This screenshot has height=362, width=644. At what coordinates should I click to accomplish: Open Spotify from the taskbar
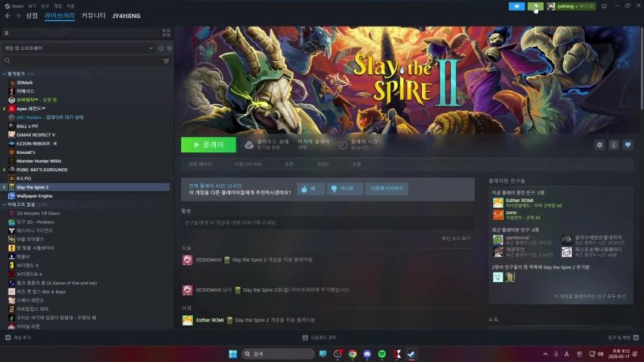382,354
